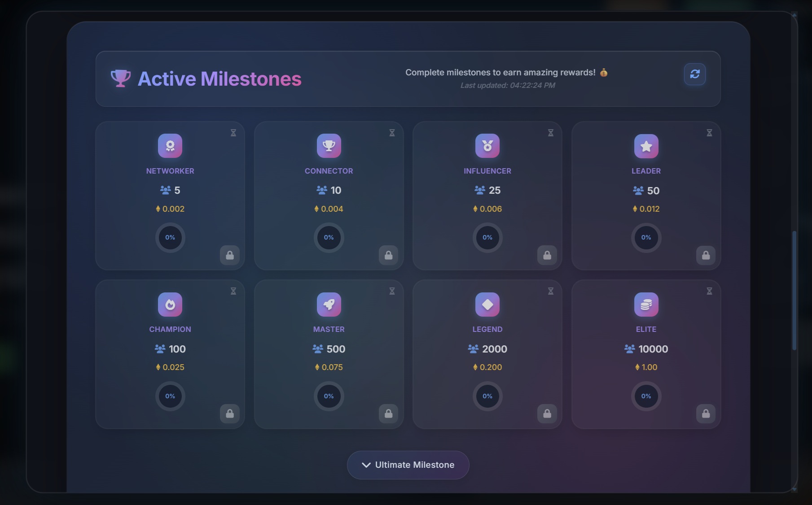The height and width of the screenshot is (505, 812).
Task: Click the 0.006 reward value
Action: [491, 209]
